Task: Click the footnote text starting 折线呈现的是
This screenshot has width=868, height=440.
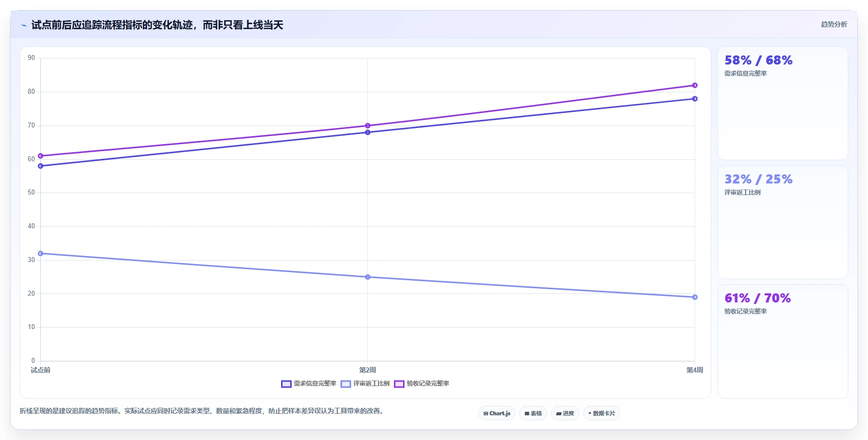Action: pos(203,411)
